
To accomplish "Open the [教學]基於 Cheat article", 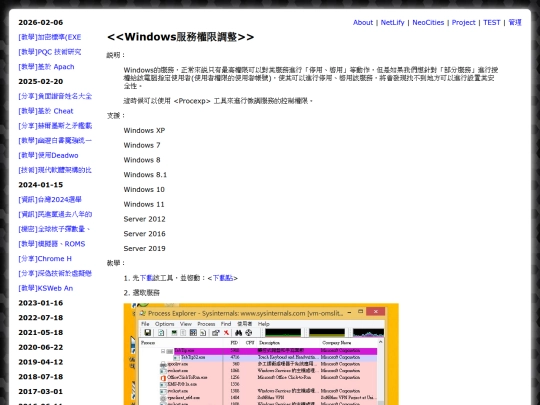I will point(46,111).
